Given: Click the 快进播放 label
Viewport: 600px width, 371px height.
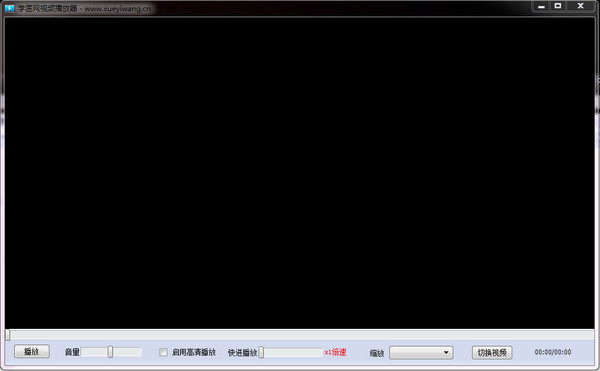Looking at the screenshot, I should 242,353.
